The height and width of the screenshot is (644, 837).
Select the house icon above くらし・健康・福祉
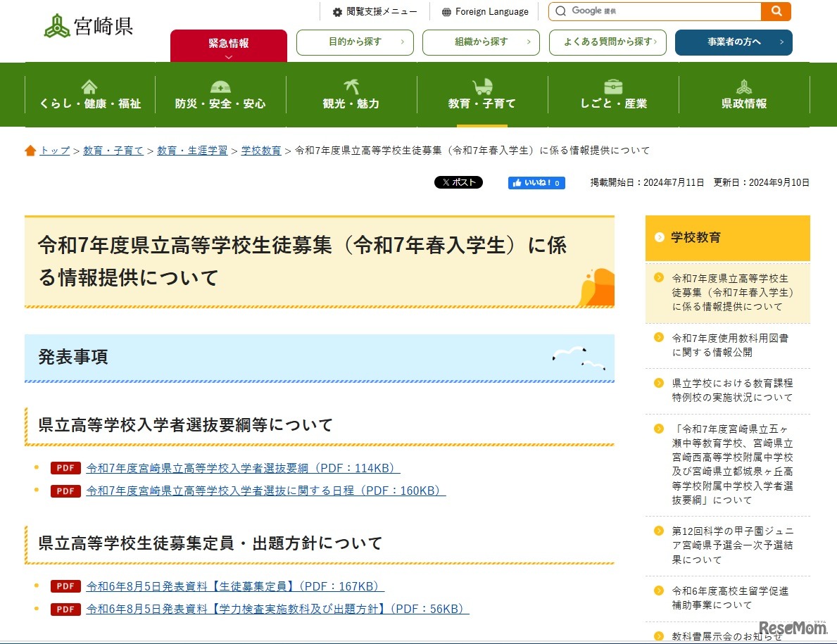point(89,86)
